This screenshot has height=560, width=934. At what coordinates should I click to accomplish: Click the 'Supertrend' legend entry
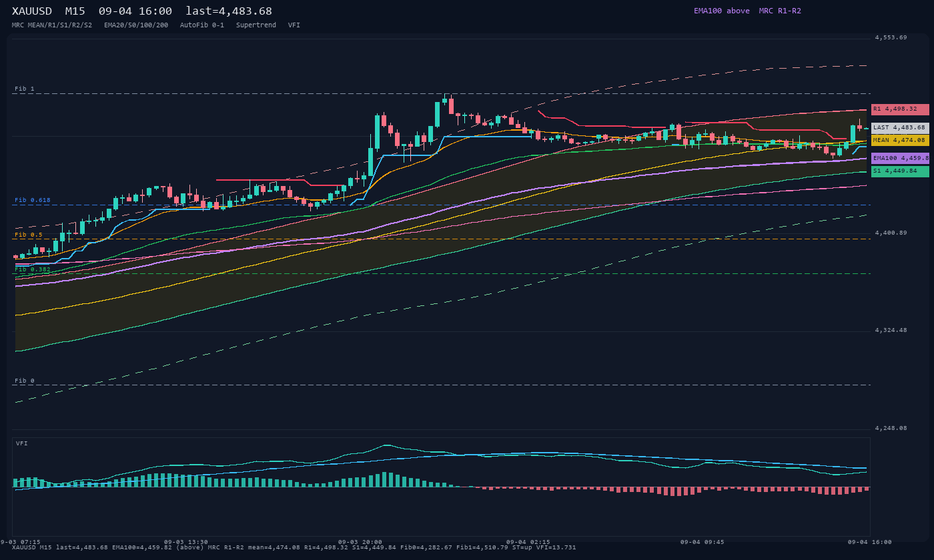[256, 25]
